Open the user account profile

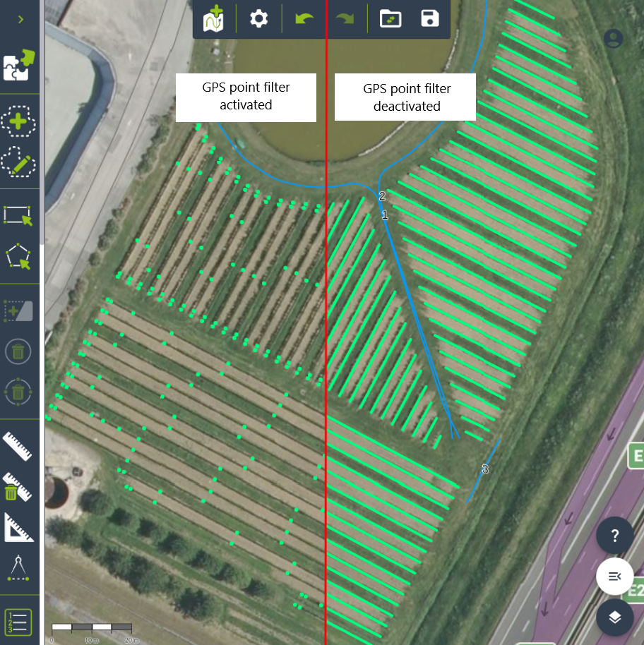click(x=614, y=39)
